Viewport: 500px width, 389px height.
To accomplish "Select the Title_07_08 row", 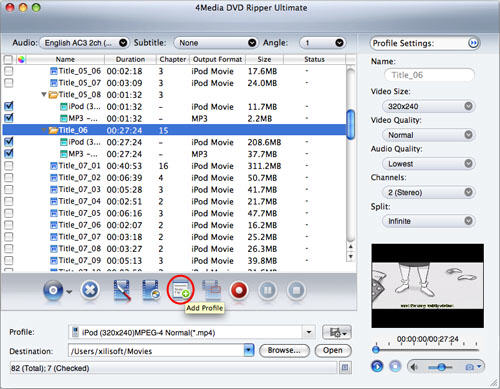I will [x=174, y=249].
